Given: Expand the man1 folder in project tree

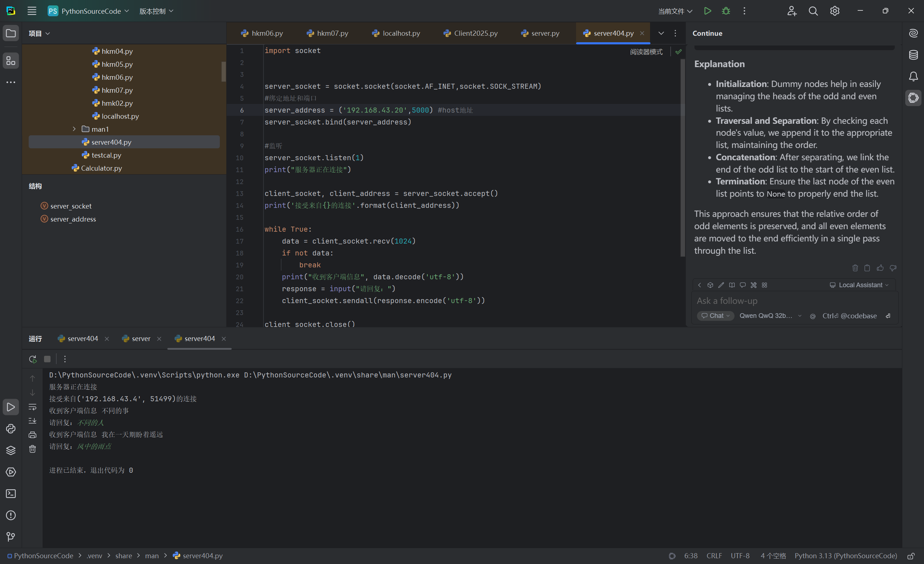Looking at the screenshot, I should [x=74, y=129].
